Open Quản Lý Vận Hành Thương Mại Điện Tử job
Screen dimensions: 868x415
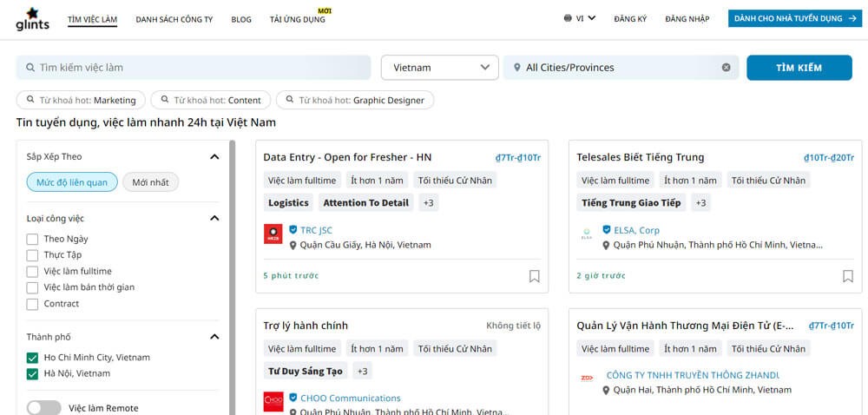(x=685, y=326)
